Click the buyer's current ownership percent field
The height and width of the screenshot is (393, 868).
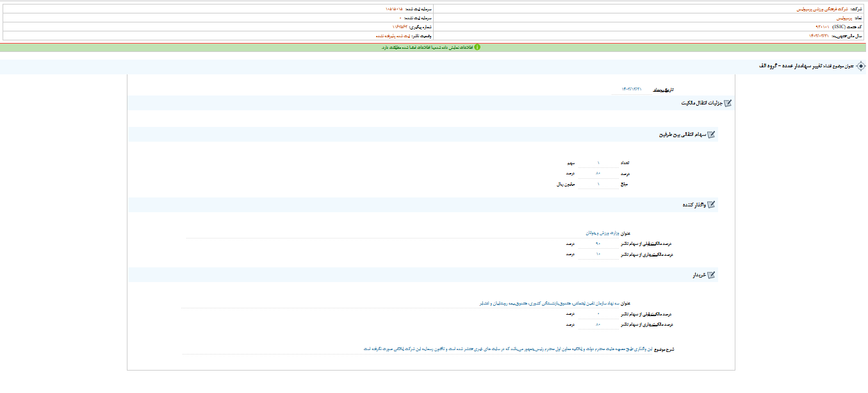[598, 325]
